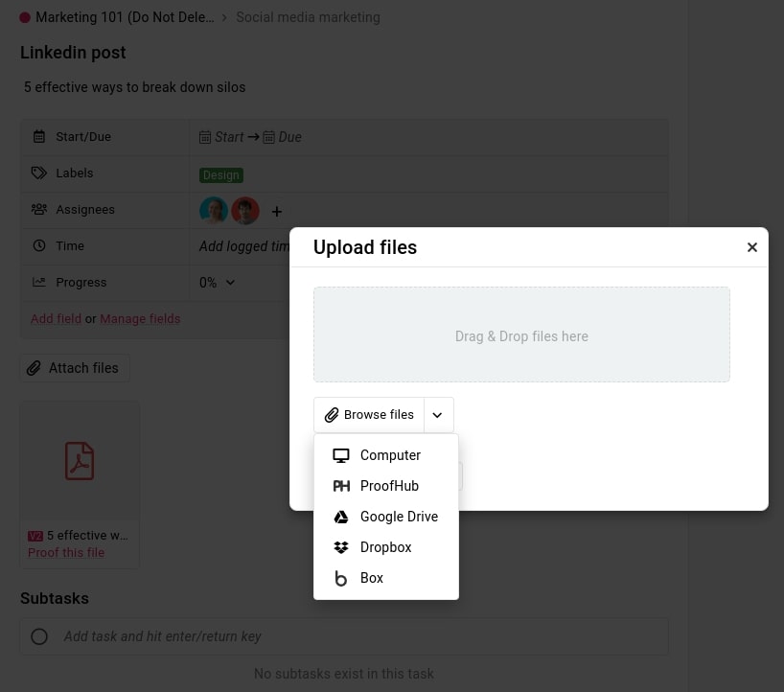
Task: Click the Proof this file link
Action: point(66,552)
